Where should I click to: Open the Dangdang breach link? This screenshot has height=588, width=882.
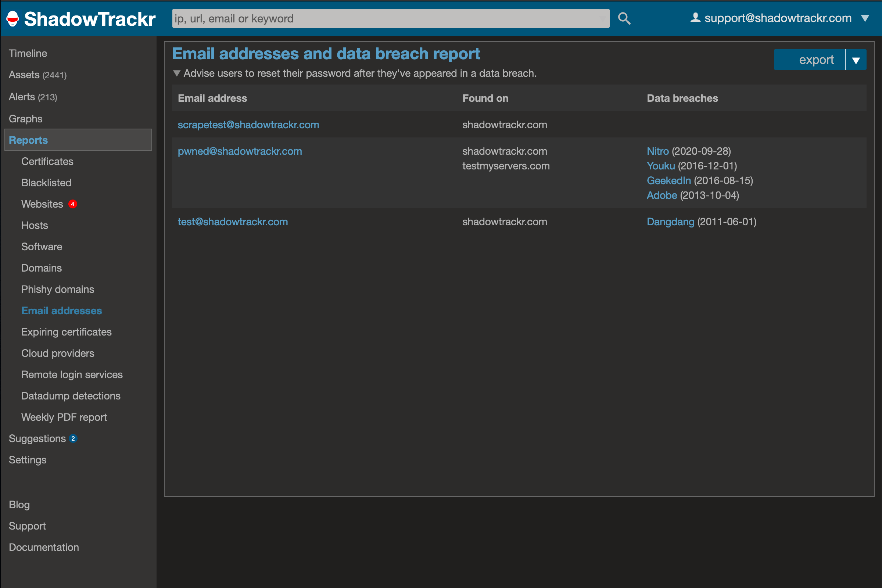[x=670, y=222]
